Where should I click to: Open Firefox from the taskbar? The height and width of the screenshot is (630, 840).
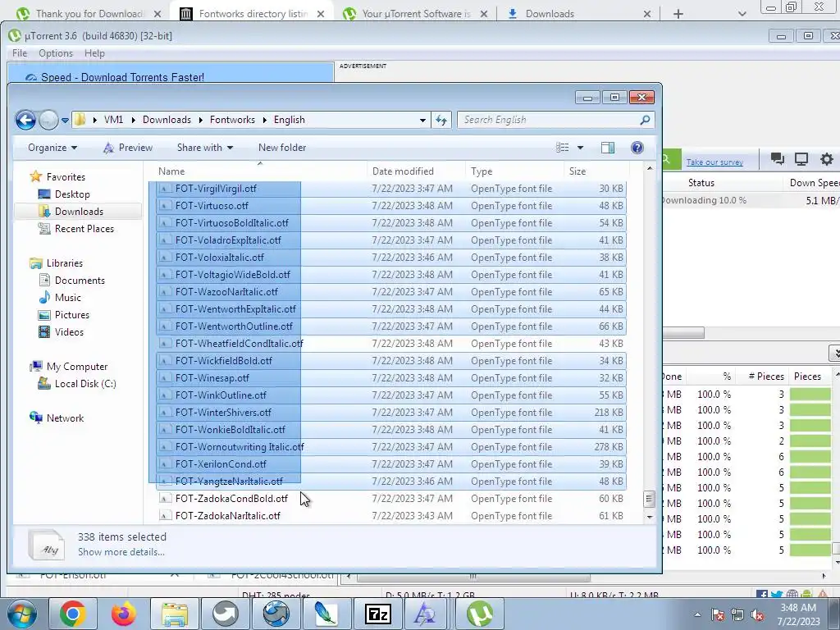coord(123,614)
